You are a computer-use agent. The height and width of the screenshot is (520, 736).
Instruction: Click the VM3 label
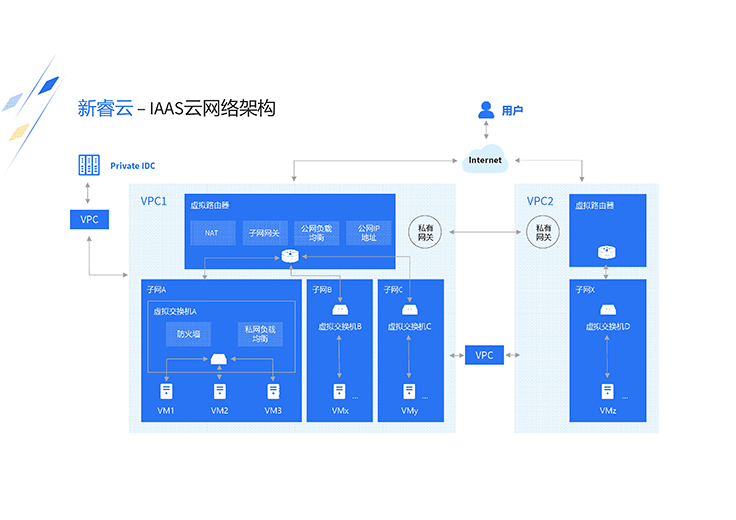pyautogui.click(x=273, y=411)
